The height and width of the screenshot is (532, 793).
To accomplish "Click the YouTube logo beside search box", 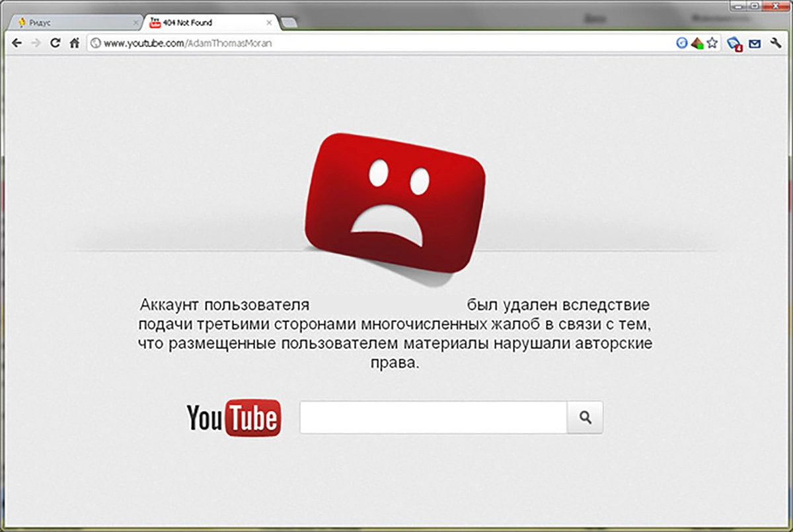I will 234,418.
